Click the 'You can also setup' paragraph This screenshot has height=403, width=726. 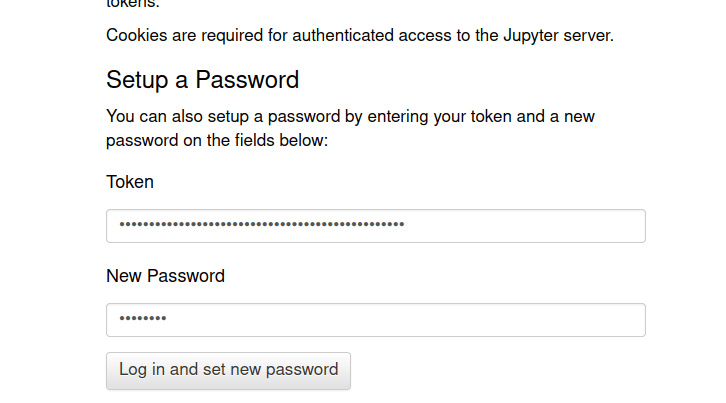[350, 128]
